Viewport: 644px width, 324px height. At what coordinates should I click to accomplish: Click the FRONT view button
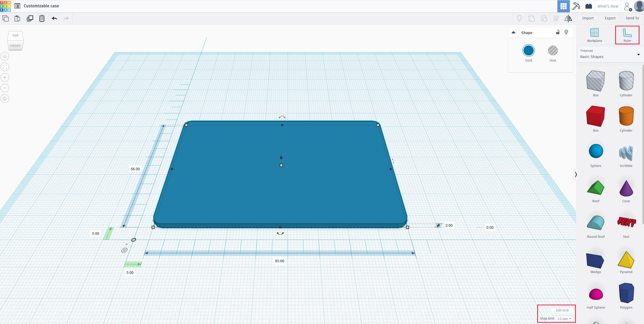15,45
